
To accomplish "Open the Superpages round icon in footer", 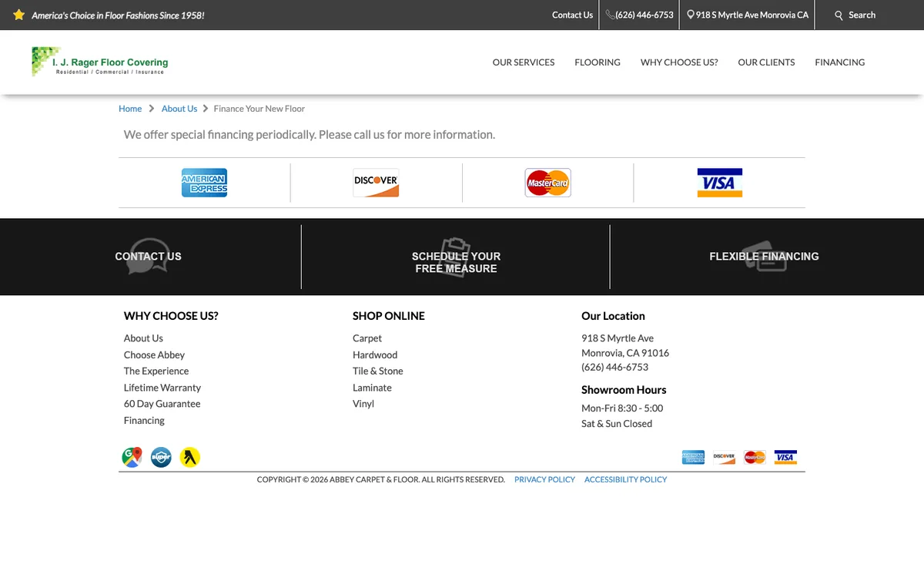I will click(161, 457).
